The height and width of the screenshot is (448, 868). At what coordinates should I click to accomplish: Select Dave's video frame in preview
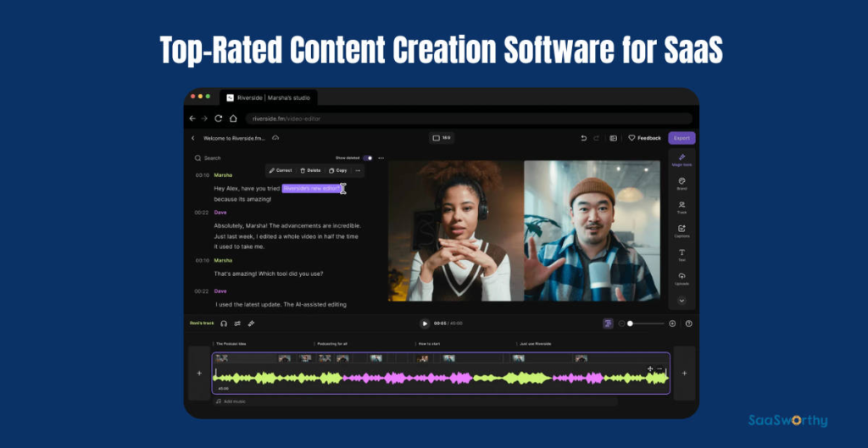click(592, 230)
